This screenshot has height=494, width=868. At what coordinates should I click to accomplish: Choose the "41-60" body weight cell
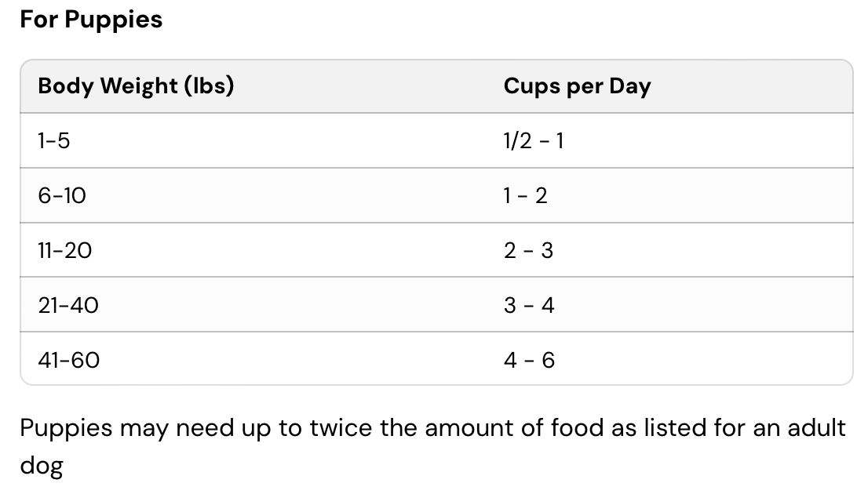click(69, 360)
